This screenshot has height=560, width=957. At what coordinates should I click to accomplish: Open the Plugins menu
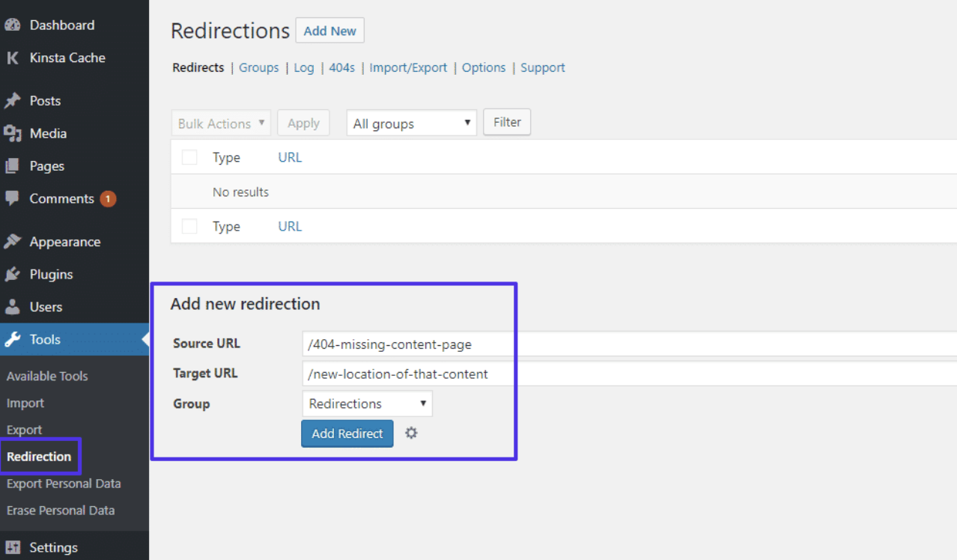tap(52, 274)
